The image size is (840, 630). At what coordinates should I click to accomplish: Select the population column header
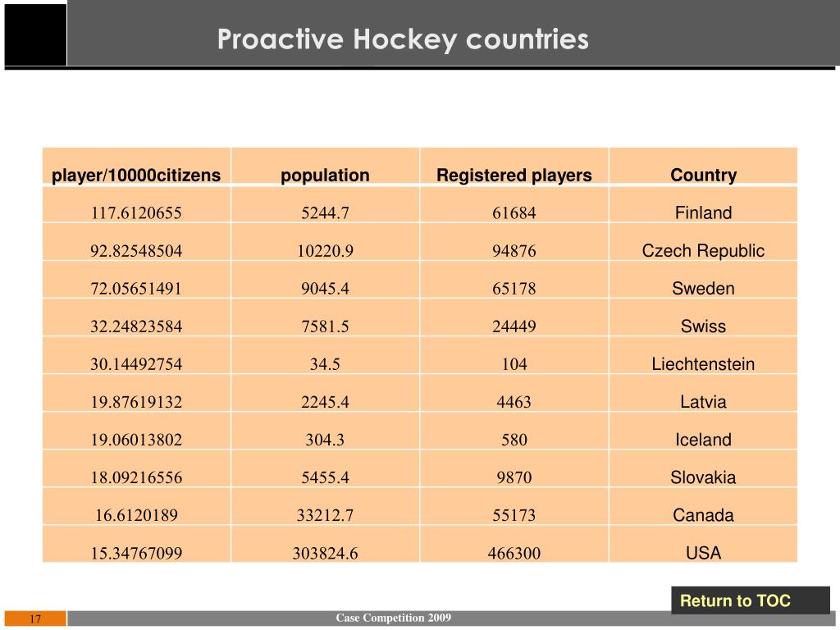[x=325, y=176]
